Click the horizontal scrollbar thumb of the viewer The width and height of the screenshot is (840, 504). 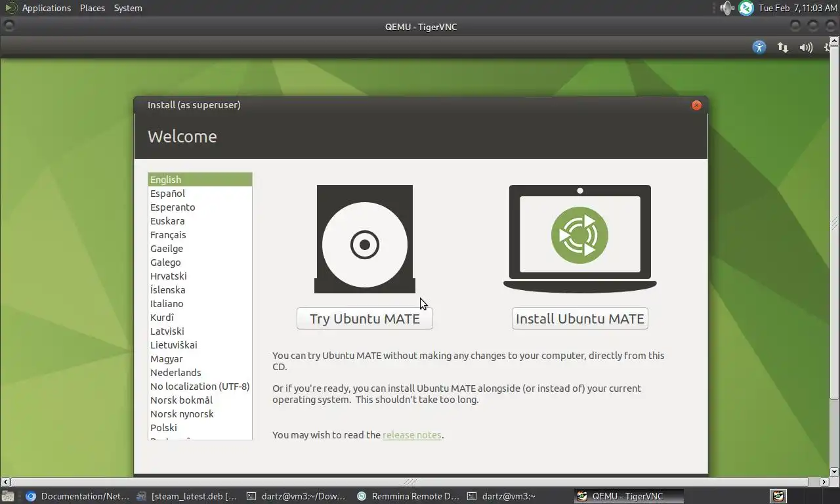[x=409, y=482]
